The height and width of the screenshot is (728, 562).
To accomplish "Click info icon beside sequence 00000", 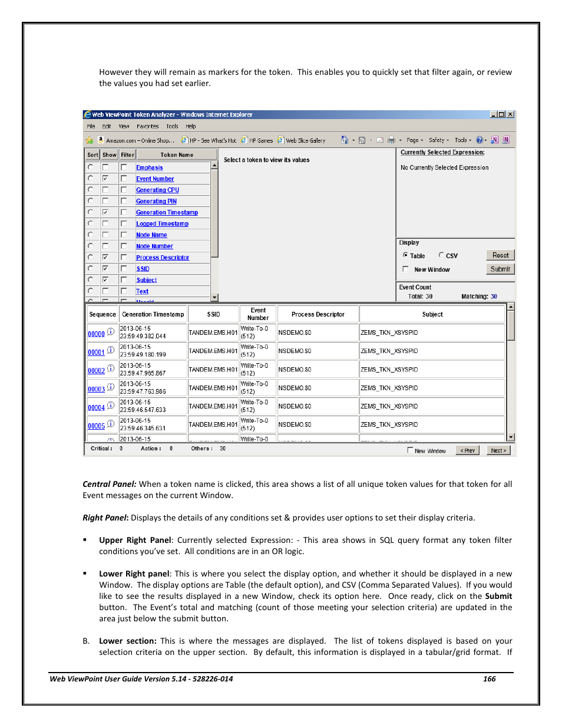I will coord(111,331).
